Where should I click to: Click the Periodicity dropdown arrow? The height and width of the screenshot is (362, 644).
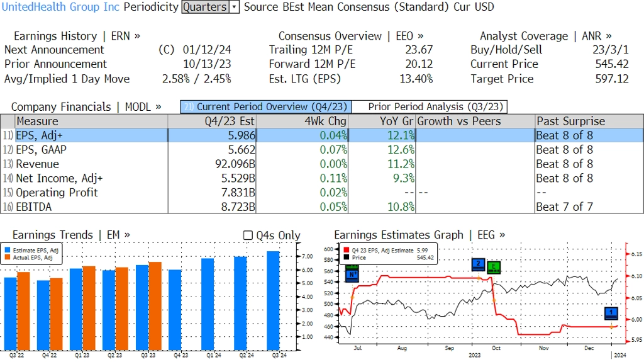click(x=234, y=7)
